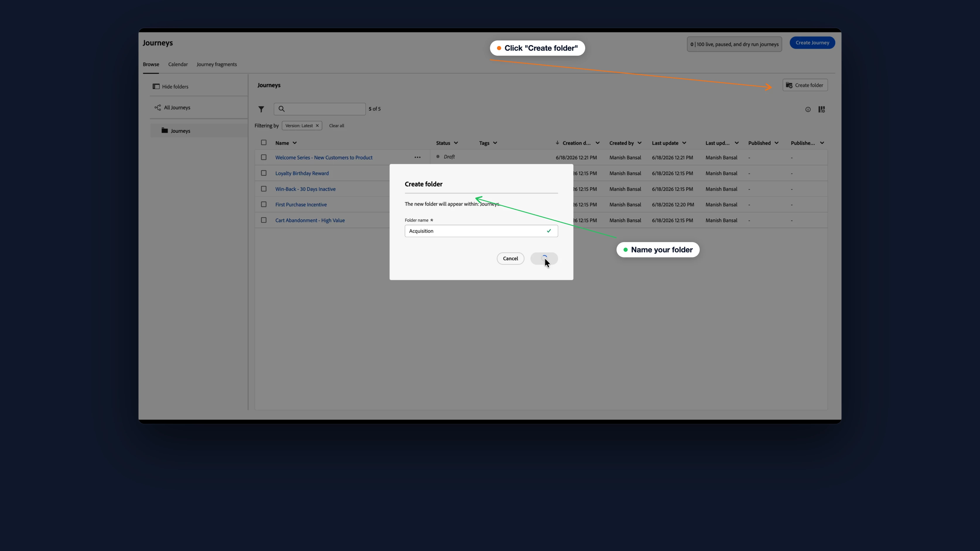Viewport: 980px width, 551px height.
Task: Open Cart Abandonment - High Value journey
Action: click(x=310, y=220)
